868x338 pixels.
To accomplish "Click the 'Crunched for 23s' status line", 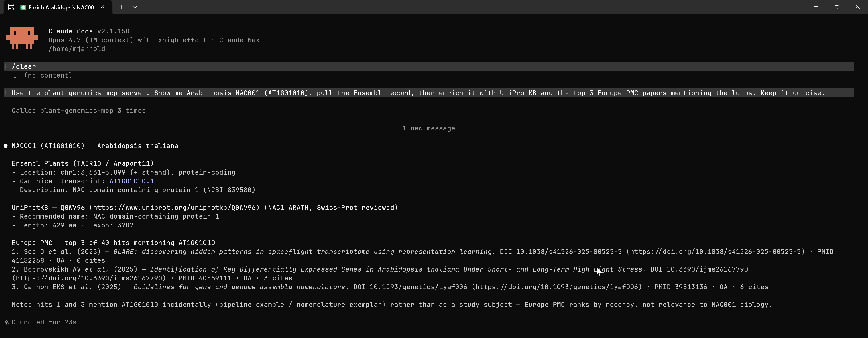I will pos(44,322).
